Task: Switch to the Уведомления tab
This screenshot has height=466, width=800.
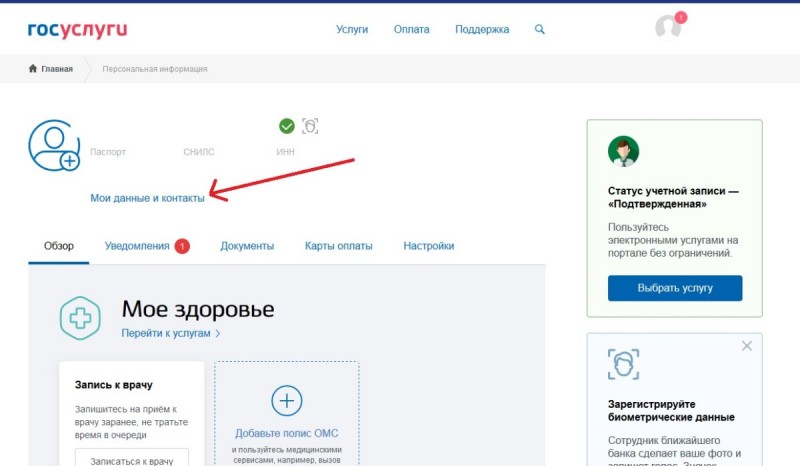Action: tap(137, 246)
